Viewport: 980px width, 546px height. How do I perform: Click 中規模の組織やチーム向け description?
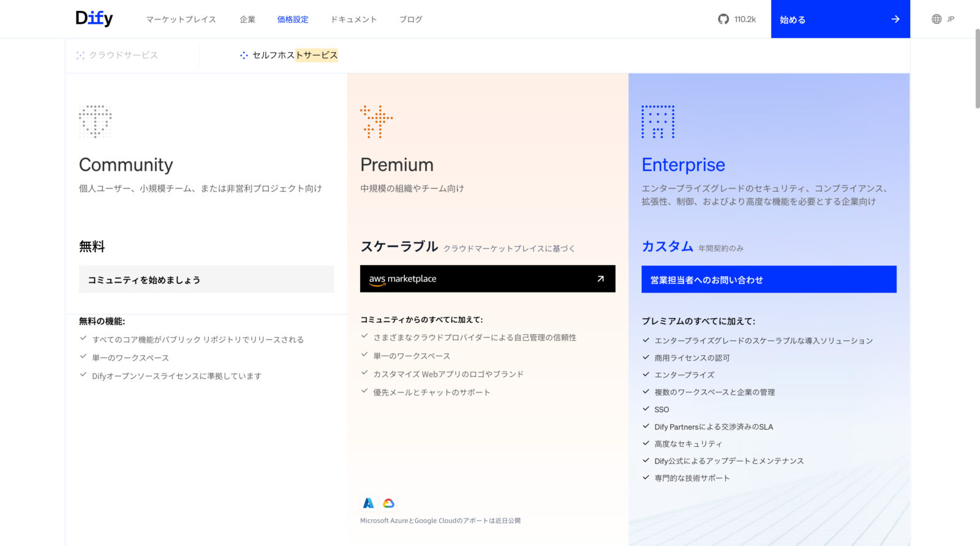click(x=412, y=189)
